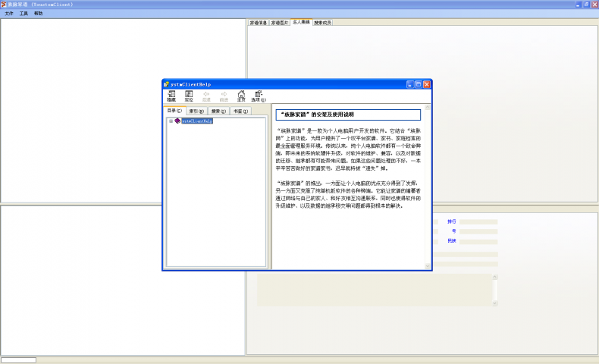Maximize the ystmClientHelp help window
The image size is (599, 364).
pos(418,84)
